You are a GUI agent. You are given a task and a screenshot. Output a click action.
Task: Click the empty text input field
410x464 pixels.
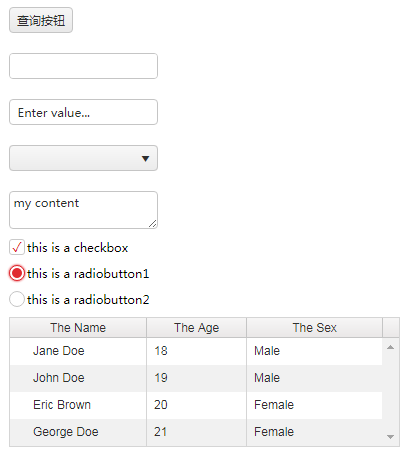tap(83, 66)
